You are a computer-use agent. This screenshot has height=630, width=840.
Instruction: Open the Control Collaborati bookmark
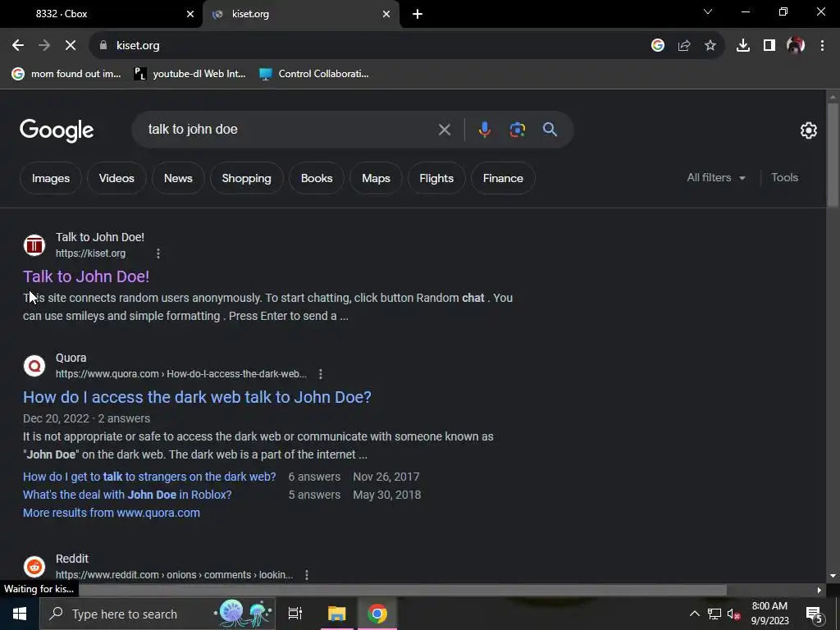click(x=314, y=74)
